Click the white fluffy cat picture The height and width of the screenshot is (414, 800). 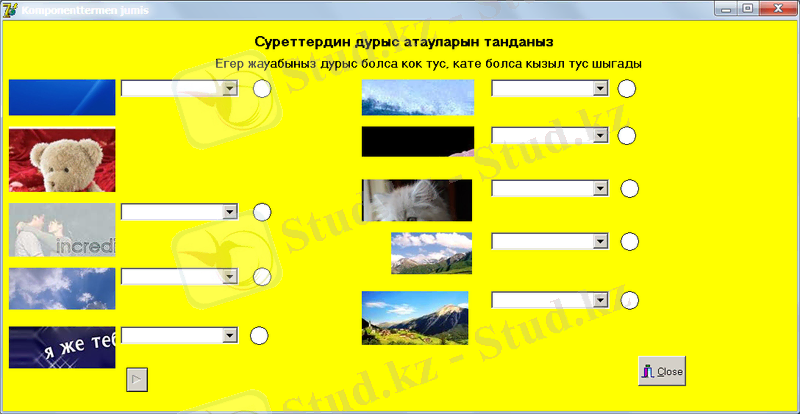[x=417, y=200]
